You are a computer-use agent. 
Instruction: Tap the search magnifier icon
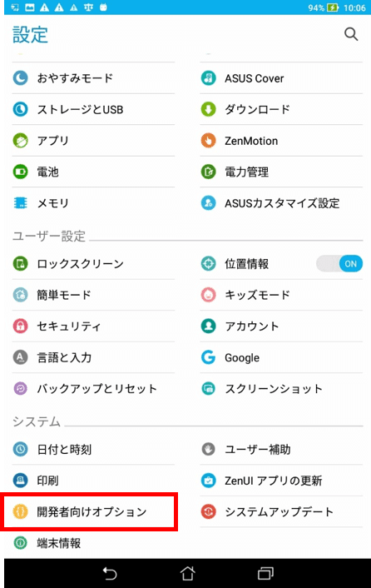click(x=351, y=34)
